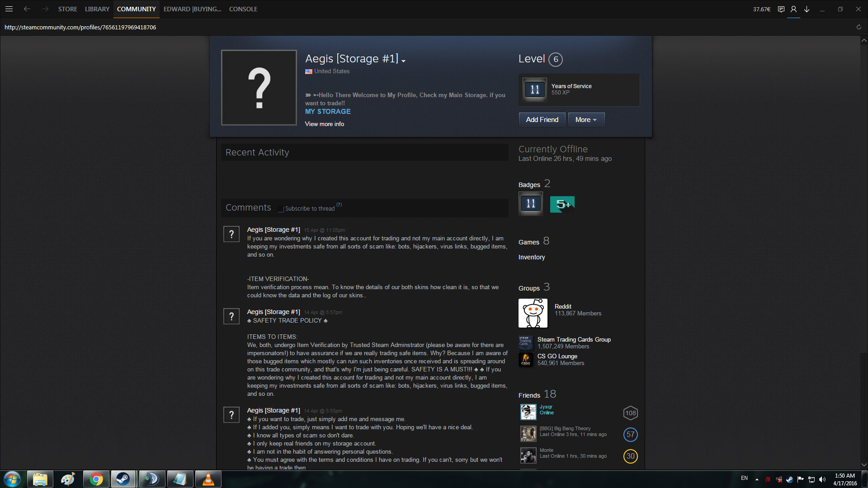Click the page reload icon
Image resolution: width=868 pixels, height=488 pixels.
[x=859, y=27]
